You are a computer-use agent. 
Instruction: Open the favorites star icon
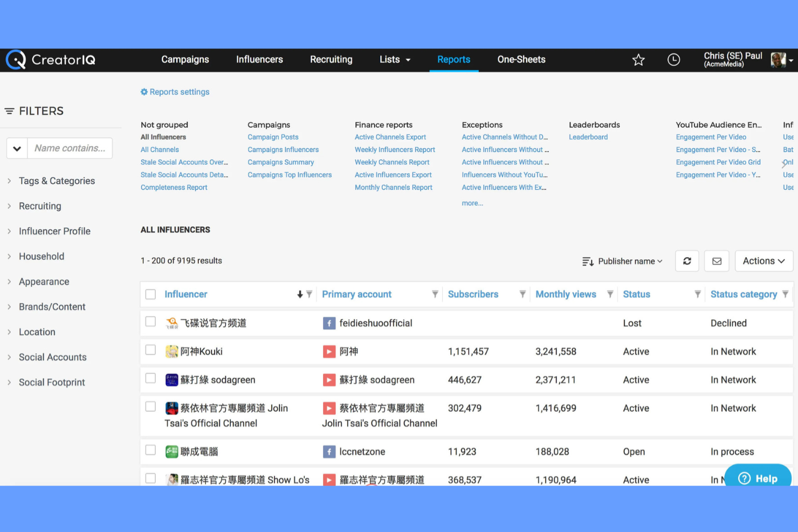638,59
